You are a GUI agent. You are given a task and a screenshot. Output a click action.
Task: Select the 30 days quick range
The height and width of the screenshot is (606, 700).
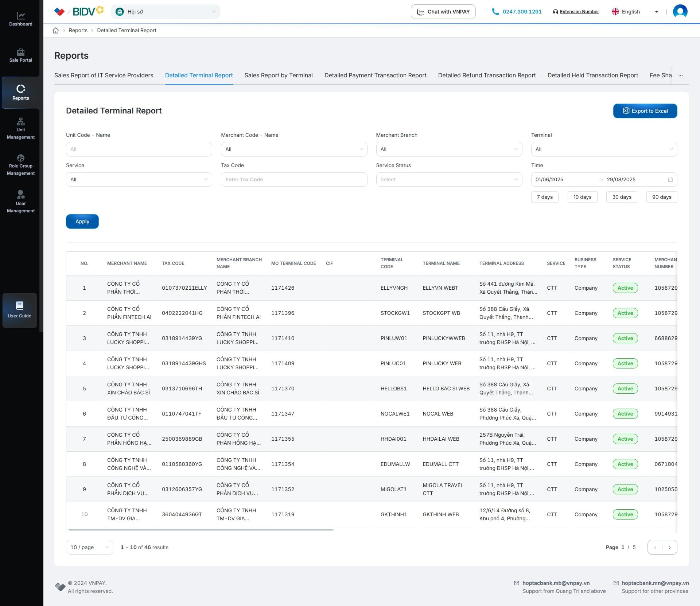(x=621, y=197)
